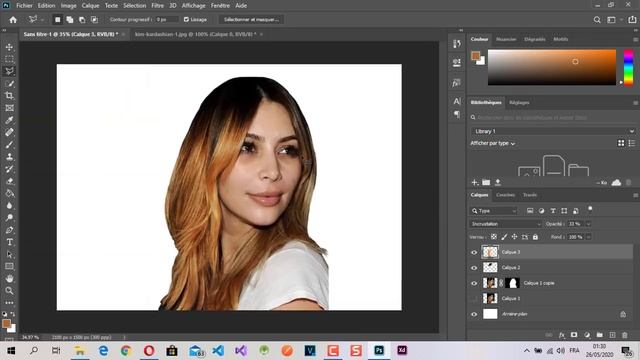Open the Calque menu
This screenshot has width=640, height=360.
pos(90,6)
